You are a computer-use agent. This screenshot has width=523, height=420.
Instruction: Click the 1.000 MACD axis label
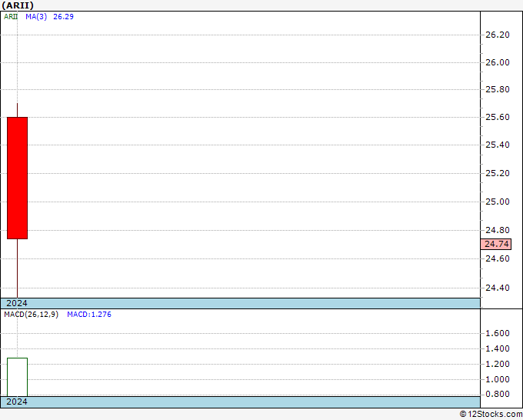[x=498, y=379]
